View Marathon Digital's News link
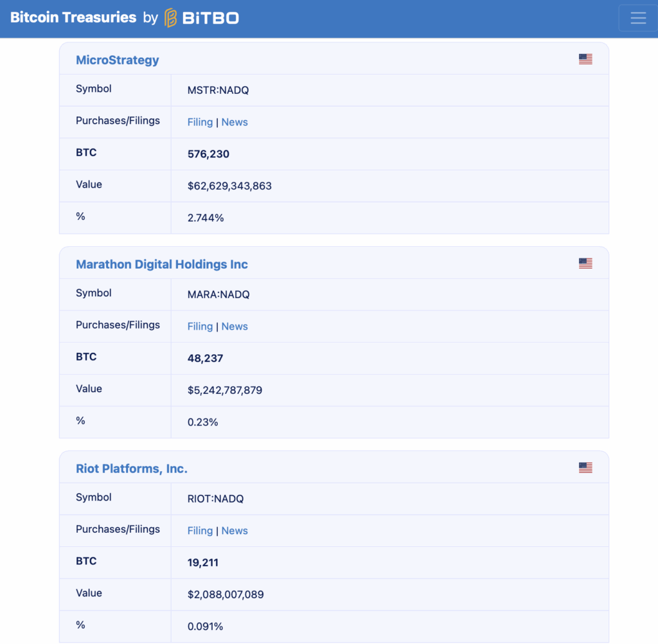Image resolution: width=658 pixels, height=644 pixels. 235,326
